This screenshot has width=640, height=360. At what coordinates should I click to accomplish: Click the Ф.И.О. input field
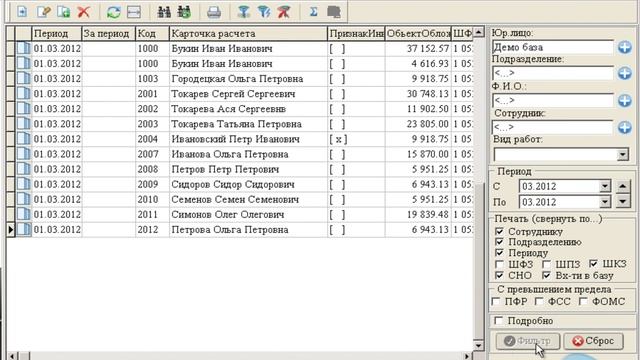pos(553,100)
